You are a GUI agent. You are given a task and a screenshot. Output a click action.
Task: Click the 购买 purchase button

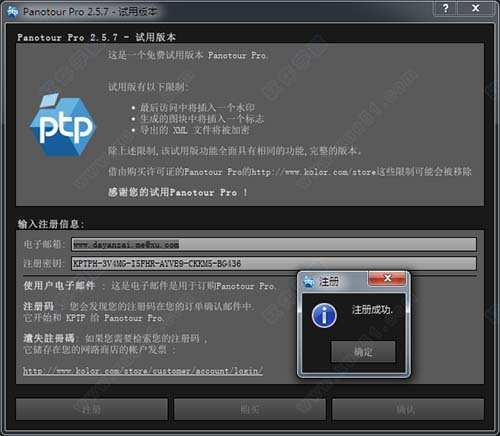(250, 409)
